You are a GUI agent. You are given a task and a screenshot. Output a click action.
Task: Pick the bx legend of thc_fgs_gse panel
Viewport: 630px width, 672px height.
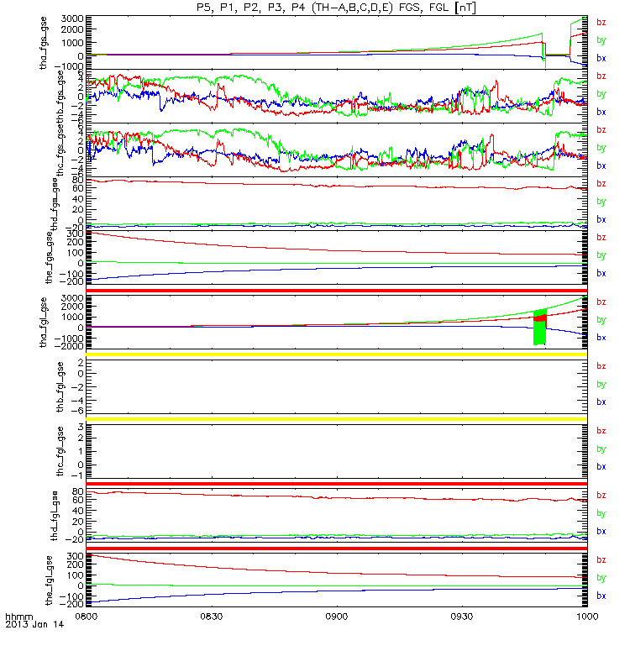click(601, 165)
